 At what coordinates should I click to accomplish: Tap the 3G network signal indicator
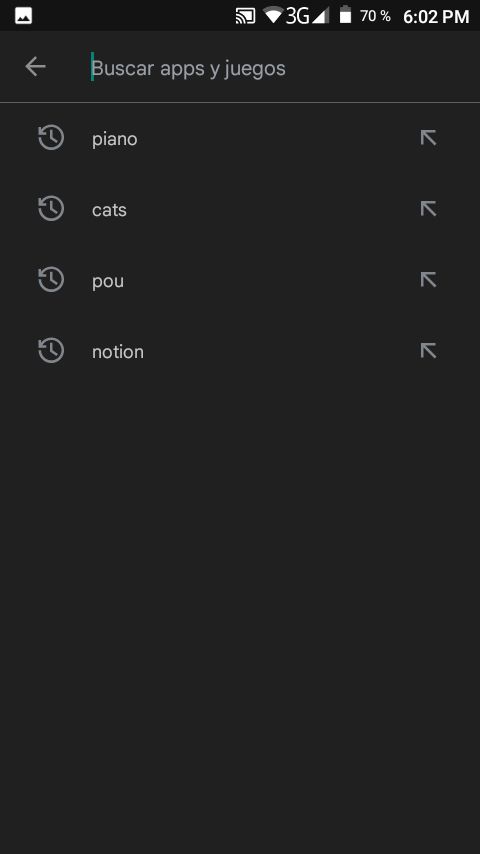(x=307, y=15)
